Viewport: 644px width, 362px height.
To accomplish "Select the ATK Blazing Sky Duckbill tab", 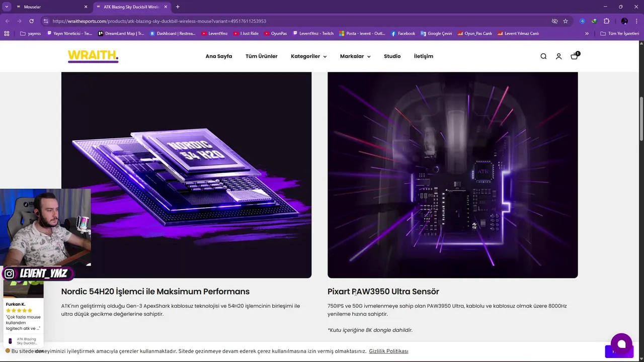I will [131, 7].
